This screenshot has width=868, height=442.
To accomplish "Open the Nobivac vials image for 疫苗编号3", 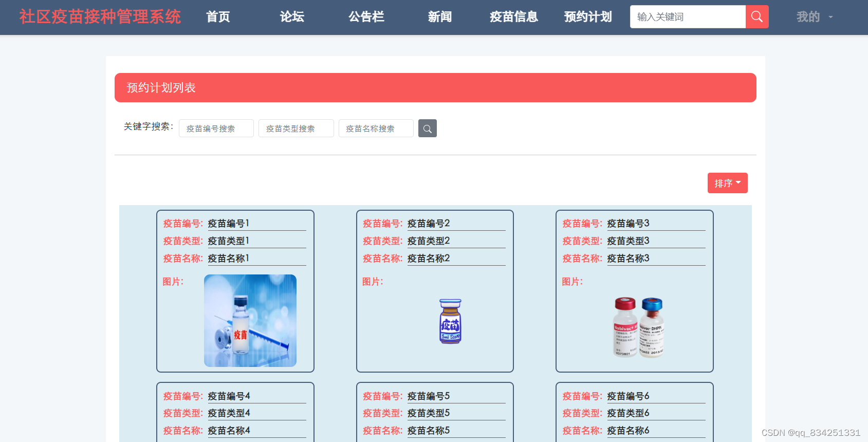I will click(x=639, y=327).
